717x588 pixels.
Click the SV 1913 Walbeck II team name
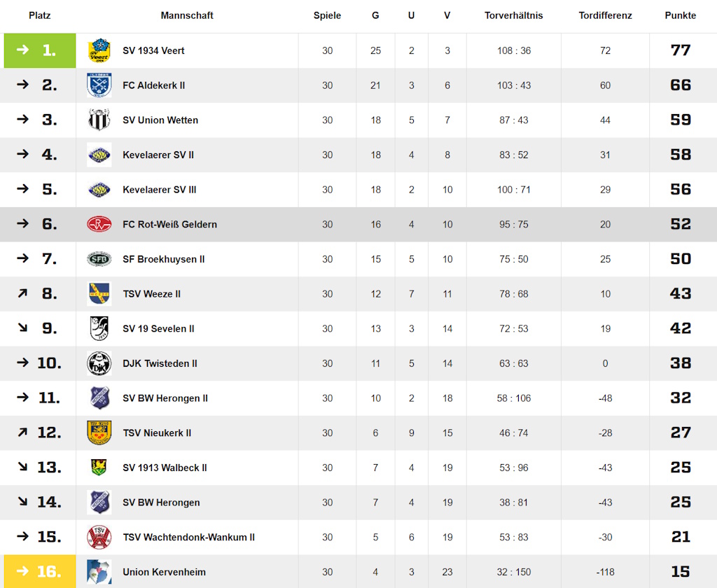[165, 468]
